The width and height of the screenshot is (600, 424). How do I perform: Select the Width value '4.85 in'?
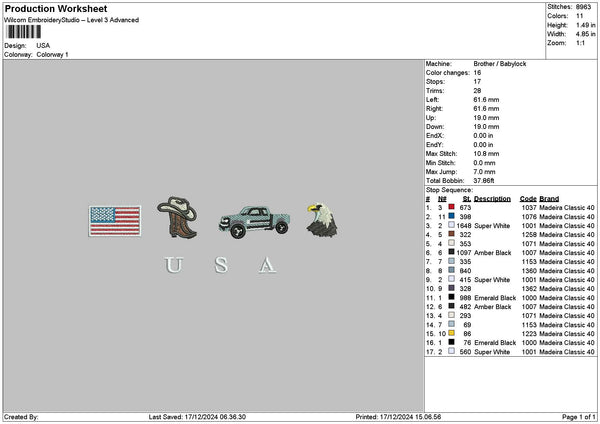tap(586, 34)
